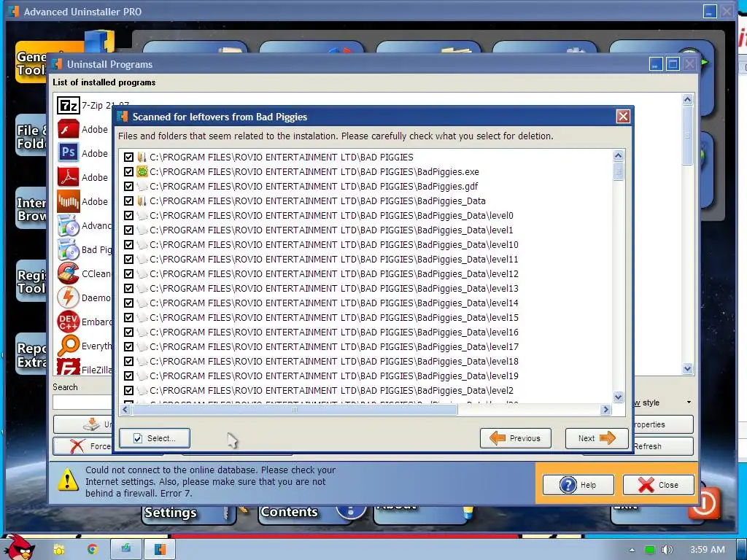The width and height of the screenshot is (747, 560).
Task: Uncheck the BadPiggies_Data\level1 checkbox
Action: [128, 230]
